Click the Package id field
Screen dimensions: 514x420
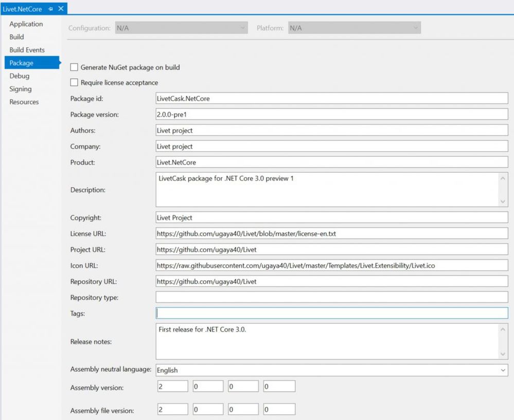(332, 98)
